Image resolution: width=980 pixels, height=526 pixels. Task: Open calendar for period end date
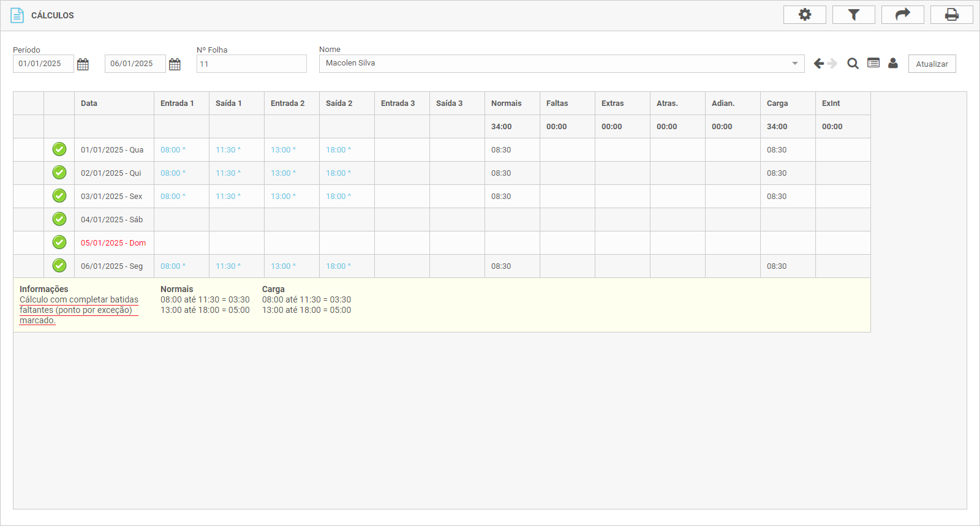coord(175,64)
